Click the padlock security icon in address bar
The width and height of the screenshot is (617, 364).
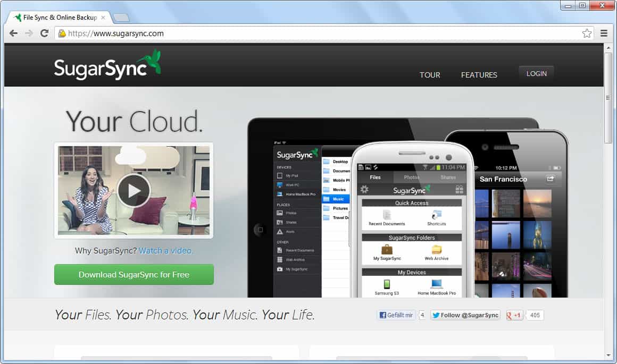(62, 33)
